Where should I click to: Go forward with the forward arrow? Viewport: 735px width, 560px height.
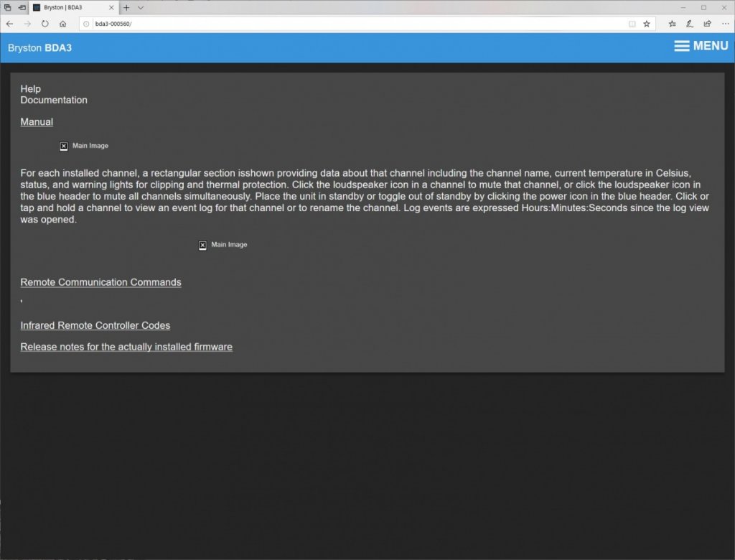pyautogui.click(x=27, y=24)
